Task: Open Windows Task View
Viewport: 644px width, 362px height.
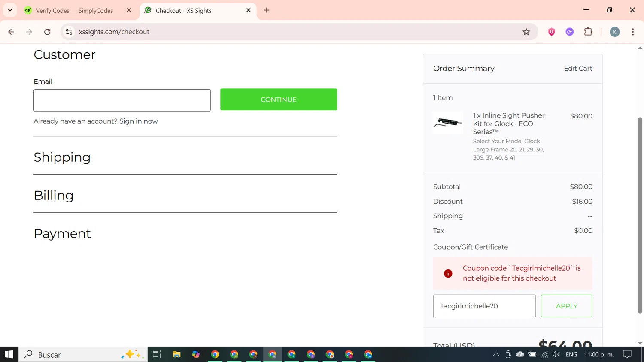Action: tap(157, 354)
